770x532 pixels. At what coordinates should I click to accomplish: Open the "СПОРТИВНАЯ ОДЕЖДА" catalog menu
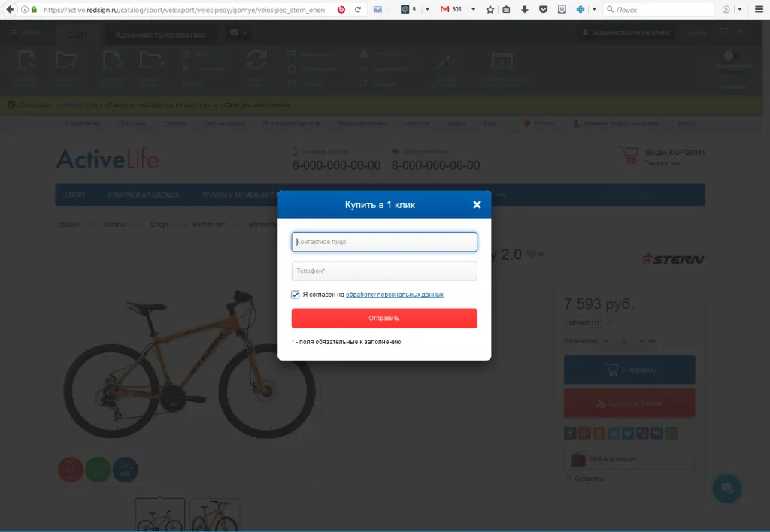[144, 195]
